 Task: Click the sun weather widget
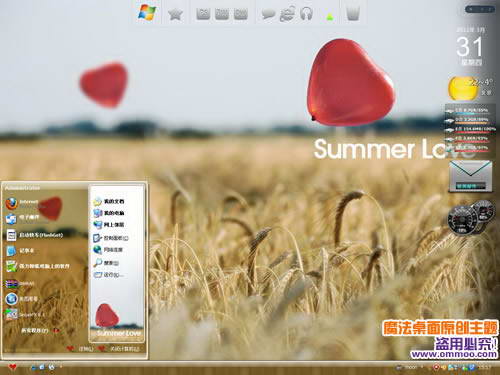click(x=462, y=88)
